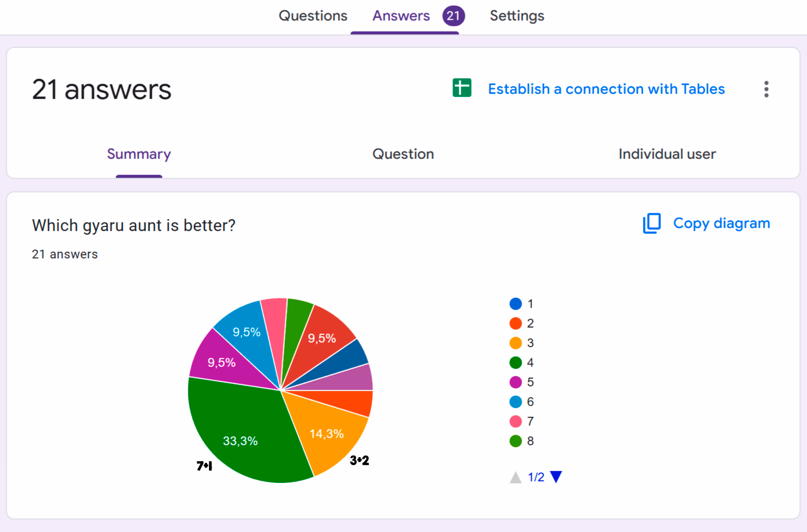Viewport: 807px width, 532px height.
Task: Select the Answers tab
Action: 401,16
